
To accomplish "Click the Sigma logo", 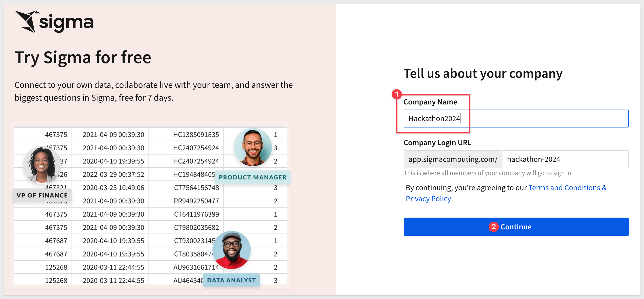I will point(54,22).
